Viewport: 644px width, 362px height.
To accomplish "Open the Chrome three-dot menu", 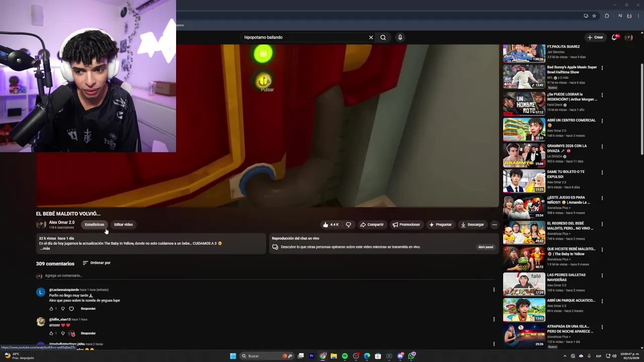I will 637,16.
